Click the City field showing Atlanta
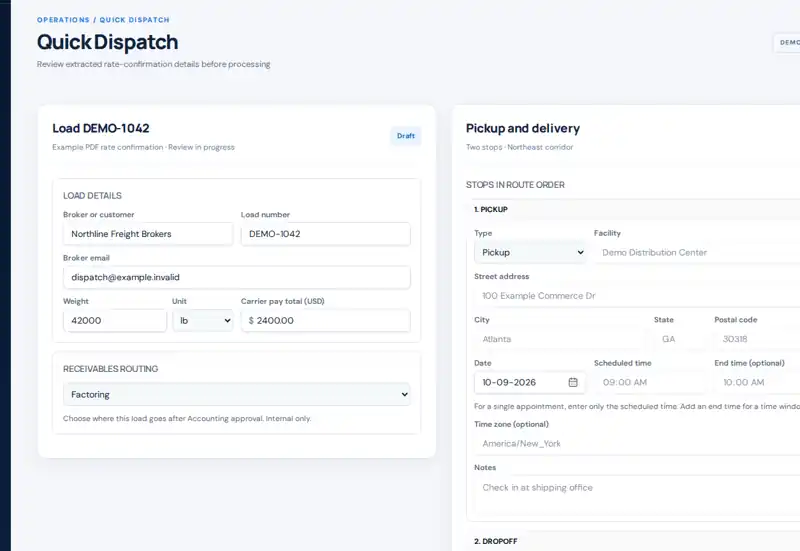The height and width of the screenshot is (551, 800). coord(560,339)
